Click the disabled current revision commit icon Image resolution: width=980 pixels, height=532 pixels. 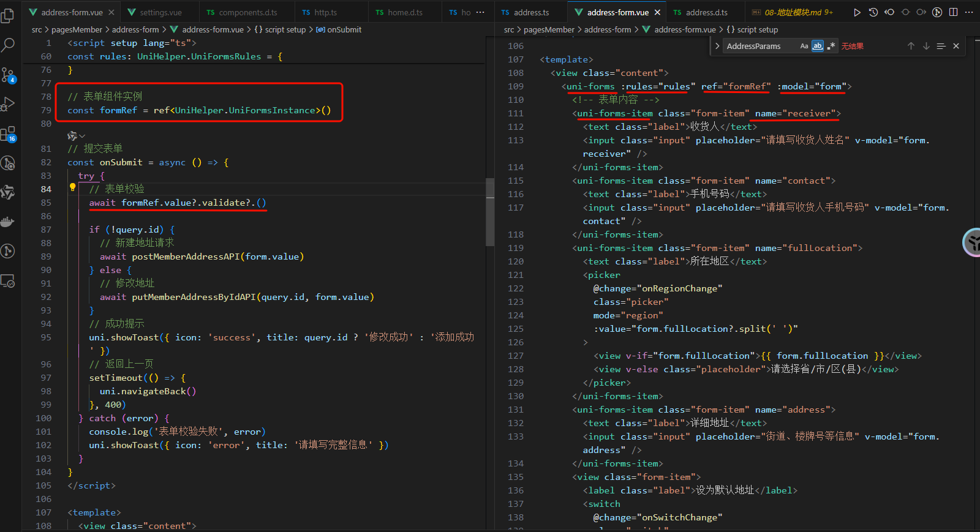click(905, 12)
